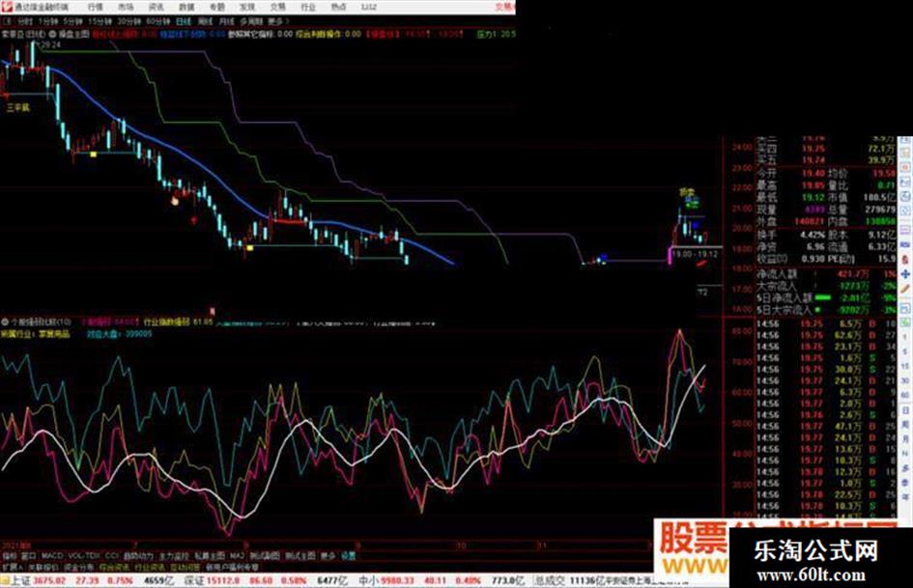Open the 资金分布 tab
The image size is (913, 588).
(78, 567)
